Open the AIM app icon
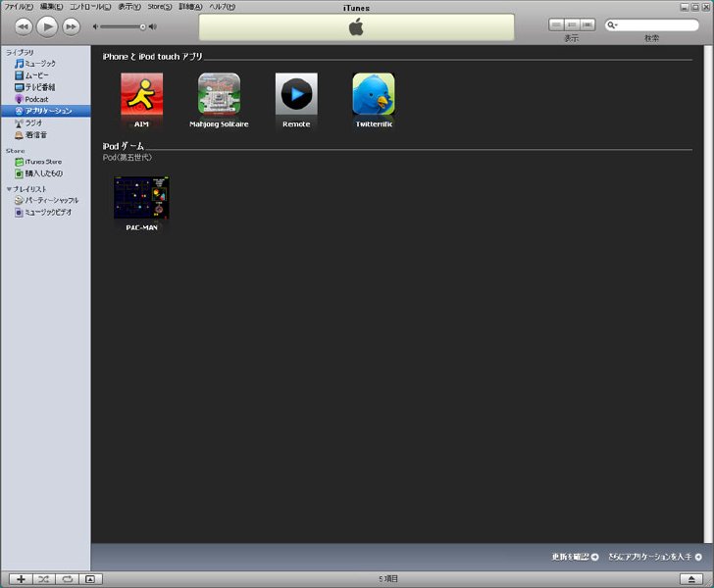 point(141,94)
